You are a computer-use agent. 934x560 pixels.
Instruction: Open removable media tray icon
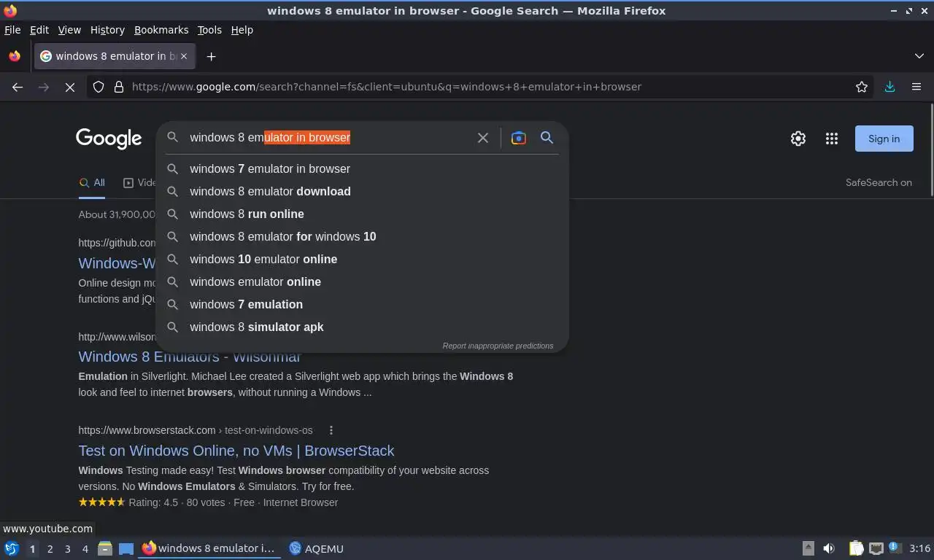click(x=808, y=548)
